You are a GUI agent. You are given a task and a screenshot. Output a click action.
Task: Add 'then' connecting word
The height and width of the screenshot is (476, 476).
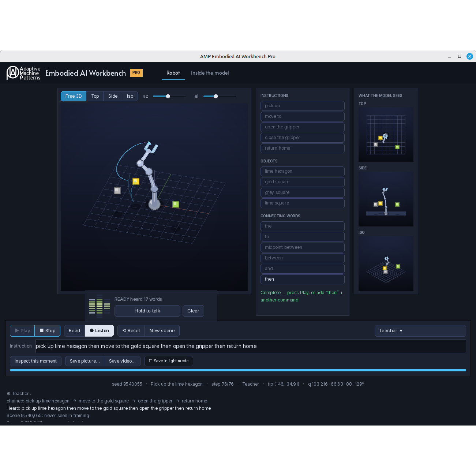pos(302,279)
